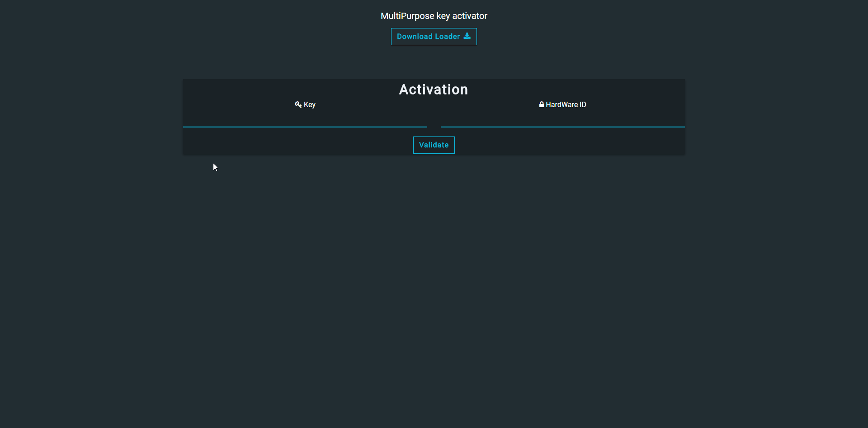Click the HardWare ID label text
This screenshot has width=868, height=428.
click(x=566, y=105)
